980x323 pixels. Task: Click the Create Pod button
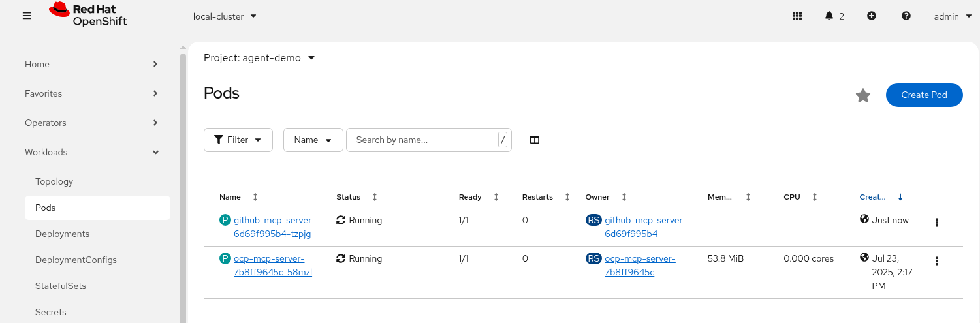924,95
